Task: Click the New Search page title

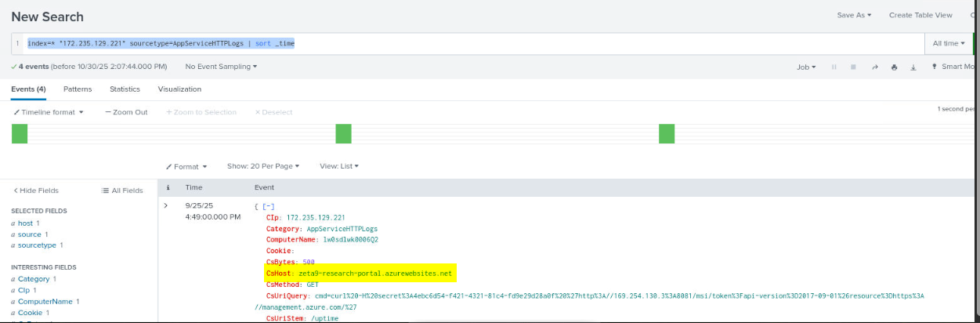Action: (47, 16)
